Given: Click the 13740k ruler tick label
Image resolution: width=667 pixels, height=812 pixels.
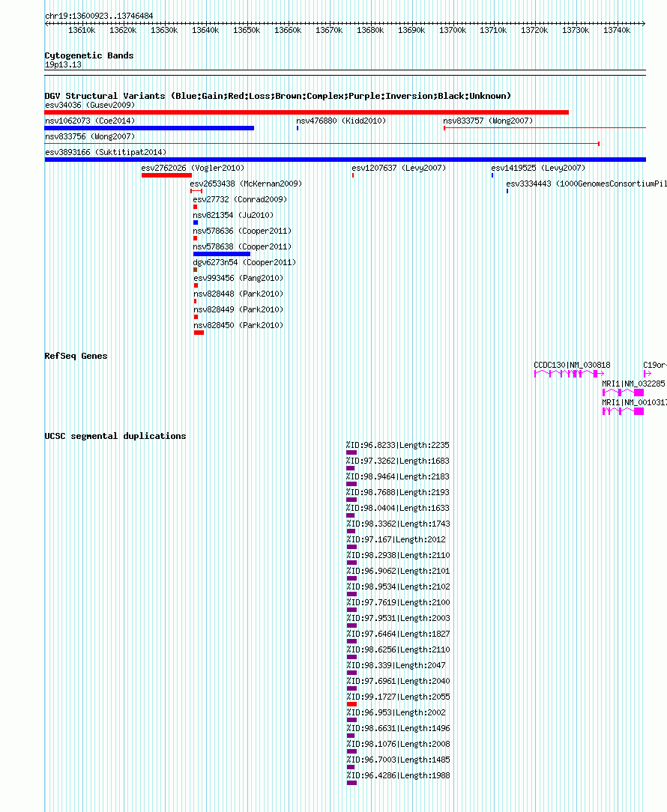Looking at the screenshot, I should click(617, 31).
